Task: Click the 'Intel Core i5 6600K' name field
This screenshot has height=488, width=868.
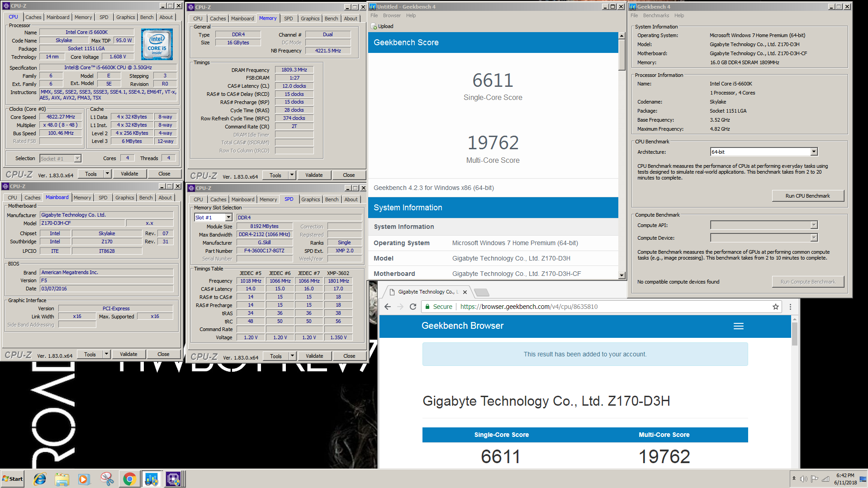Action: [x=86, y=32]
